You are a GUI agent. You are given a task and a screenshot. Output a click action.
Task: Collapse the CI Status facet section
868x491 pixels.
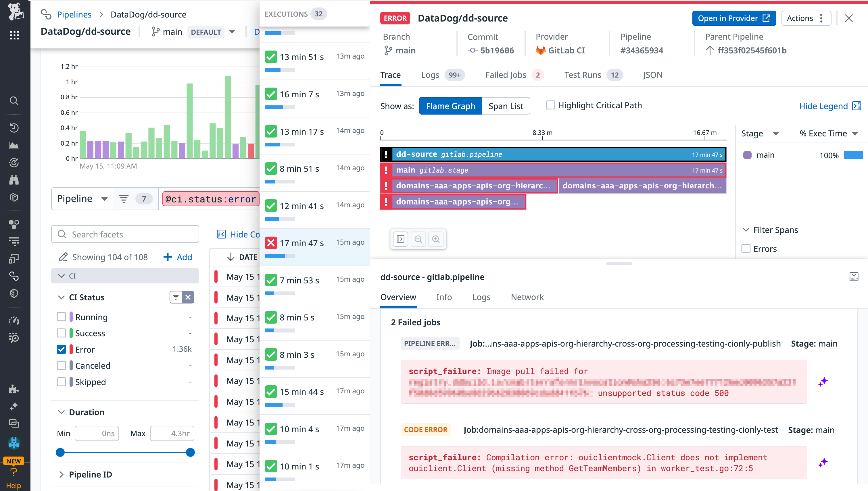[x=62, y=297]
